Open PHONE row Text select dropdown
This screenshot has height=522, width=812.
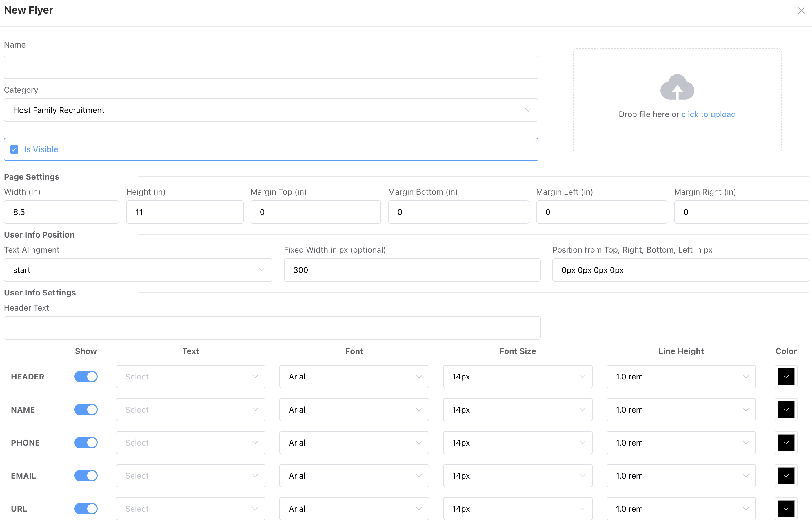[191, 443]
